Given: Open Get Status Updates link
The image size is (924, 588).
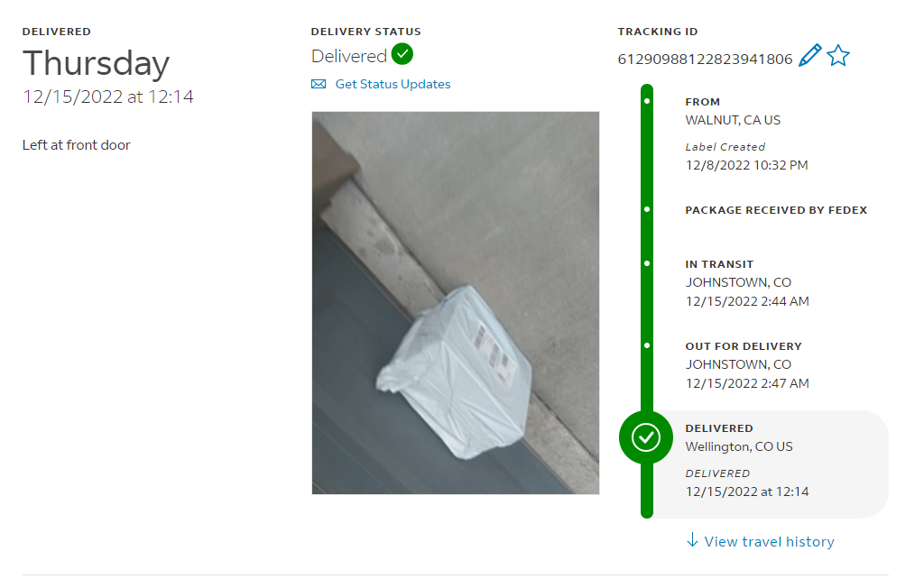Looking at the screenshot, I should point(393,84).
